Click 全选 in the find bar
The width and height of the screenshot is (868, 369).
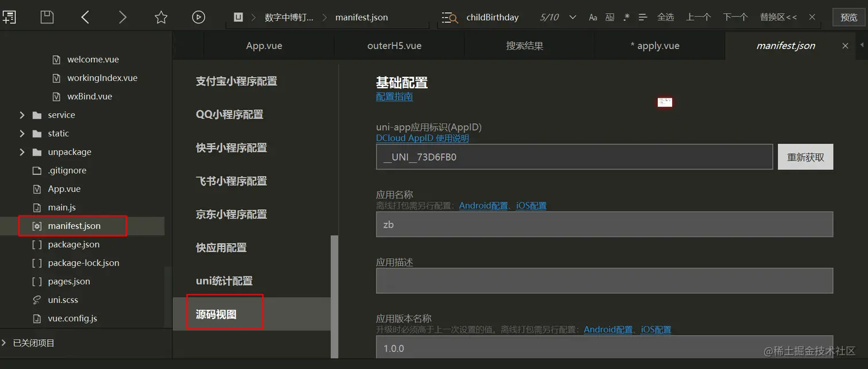pos(665,17)
